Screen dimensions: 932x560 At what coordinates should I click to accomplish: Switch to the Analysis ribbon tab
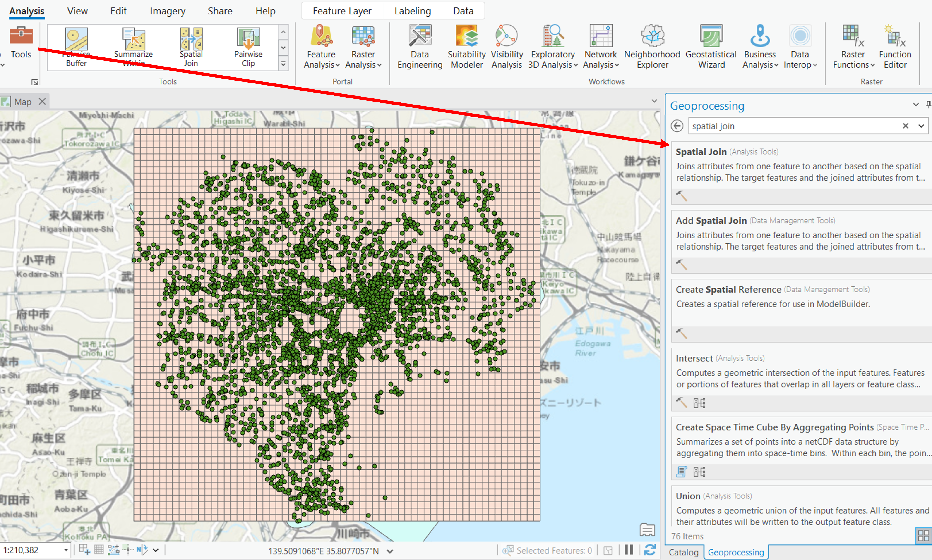pyautogui.click(x=27, y=11)
